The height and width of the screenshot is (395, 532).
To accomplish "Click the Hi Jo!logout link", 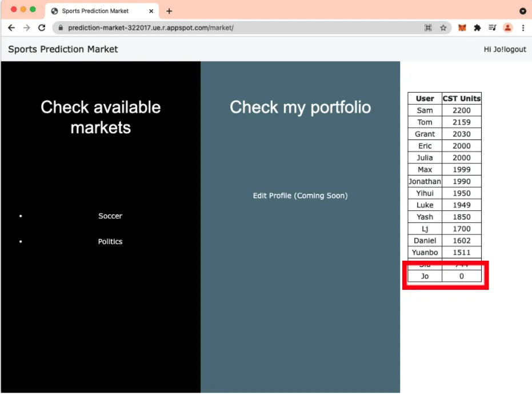I will pyautogui.click(x=505, y=49).
